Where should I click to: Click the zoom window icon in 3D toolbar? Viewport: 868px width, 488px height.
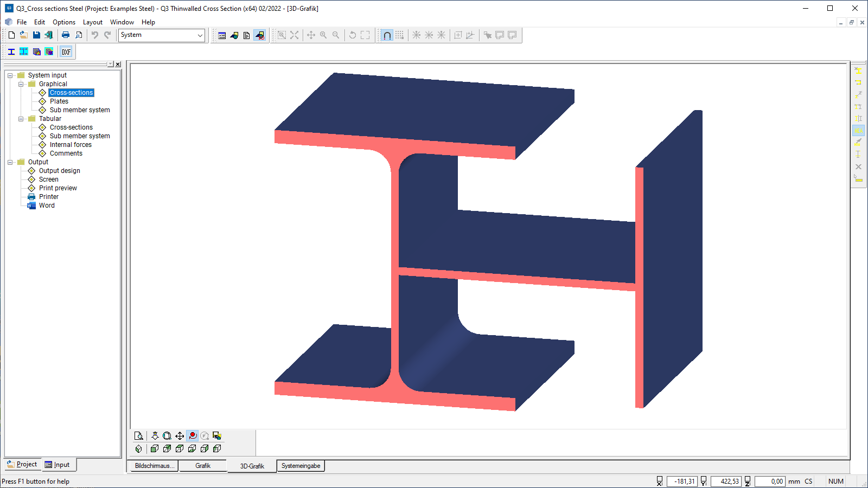tap(167, 436)
